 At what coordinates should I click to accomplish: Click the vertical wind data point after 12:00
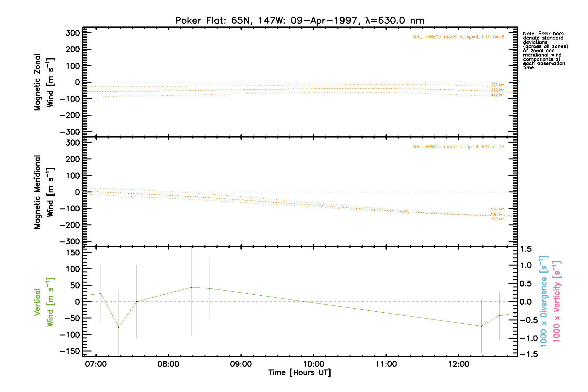481,326
